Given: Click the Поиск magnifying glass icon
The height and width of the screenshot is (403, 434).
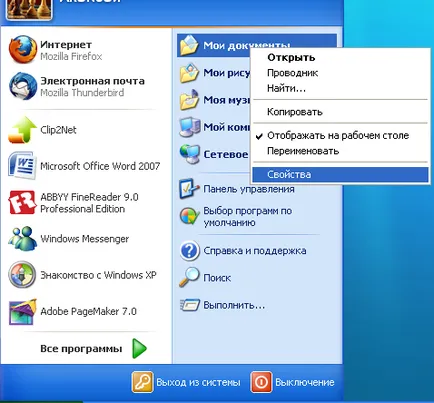Looking at the screenshot, I should click(x=189, y=277).
